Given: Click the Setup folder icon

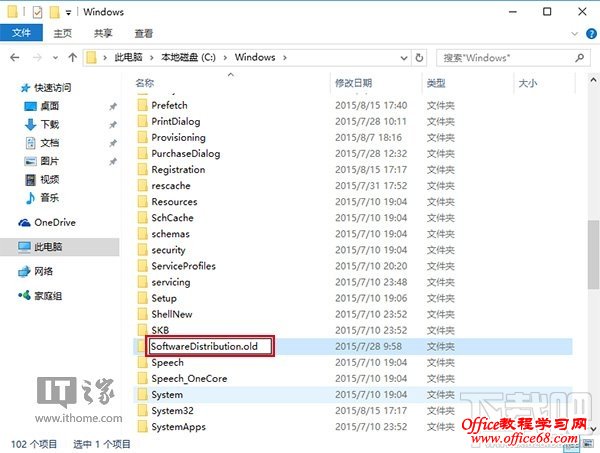Looking at the screenshot, I should pyautogui.click(x=142, y=298).
